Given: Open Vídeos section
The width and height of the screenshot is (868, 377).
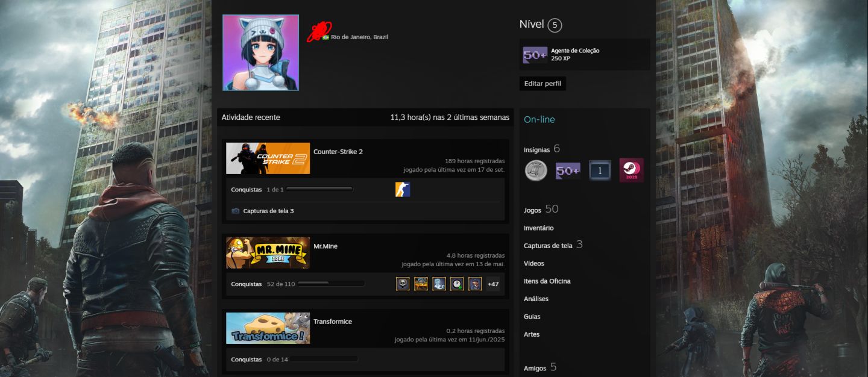Looking at the screenshot, I should pos(534,264).
